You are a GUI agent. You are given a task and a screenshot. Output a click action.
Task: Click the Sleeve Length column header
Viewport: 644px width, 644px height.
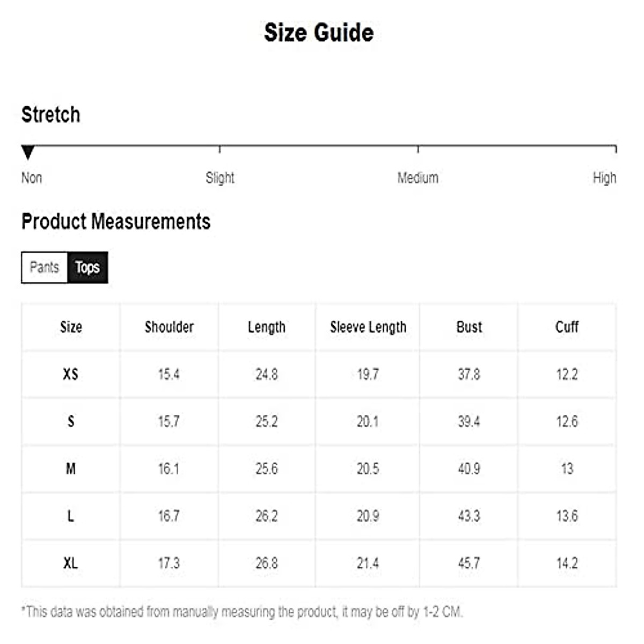coord(368,327)
